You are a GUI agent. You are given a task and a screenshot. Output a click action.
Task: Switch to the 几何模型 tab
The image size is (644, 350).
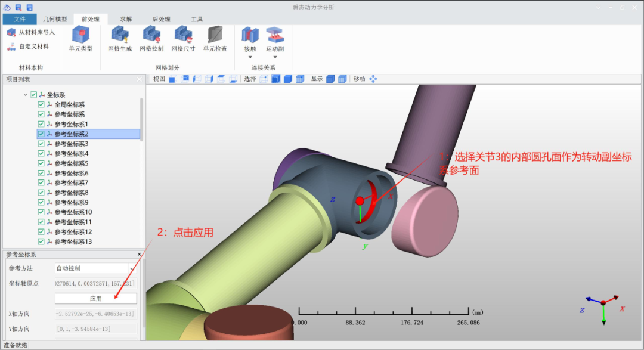click(x=55, y=19)
